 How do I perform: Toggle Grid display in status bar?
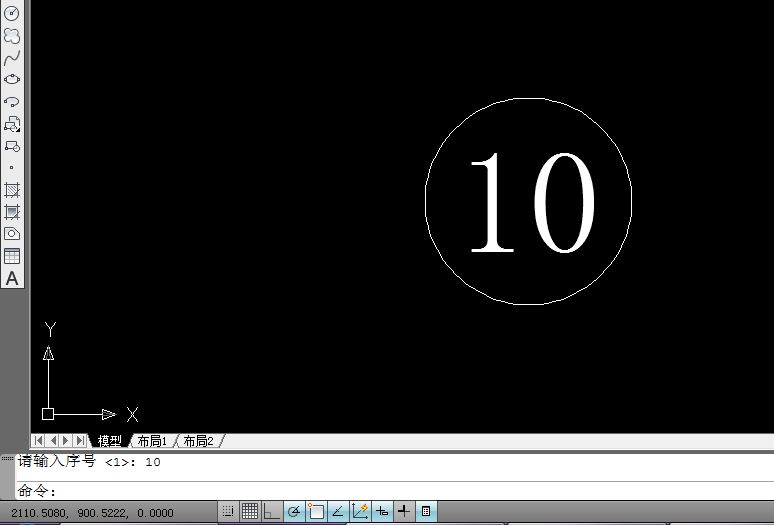(x=250, y=512)
